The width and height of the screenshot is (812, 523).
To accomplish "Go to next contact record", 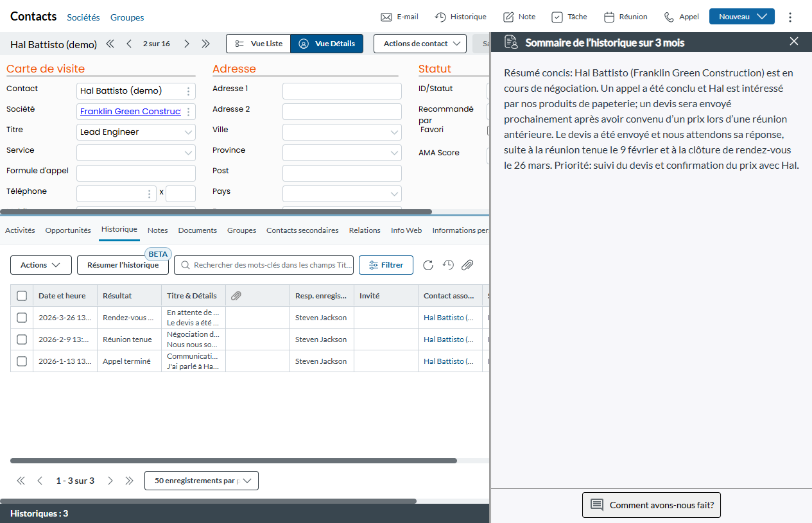I will (x=186, y=44).
